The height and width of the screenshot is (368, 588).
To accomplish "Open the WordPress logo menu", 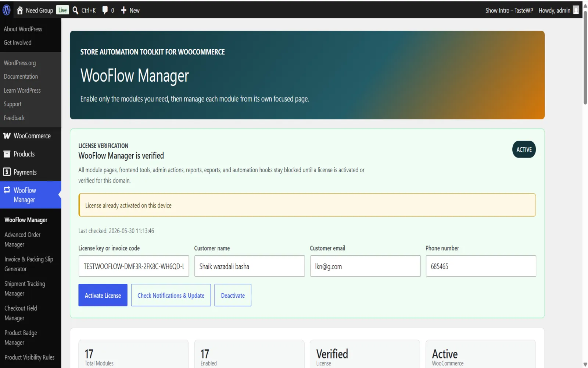I will click(x=7, y=10).
